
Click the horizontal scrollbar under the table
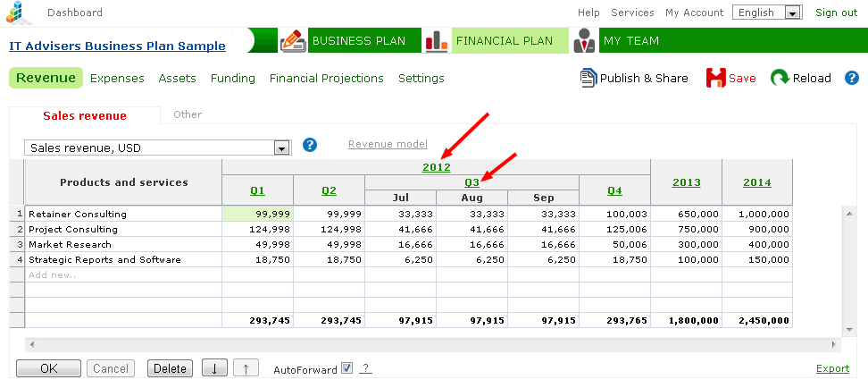(x=433, y=345)
